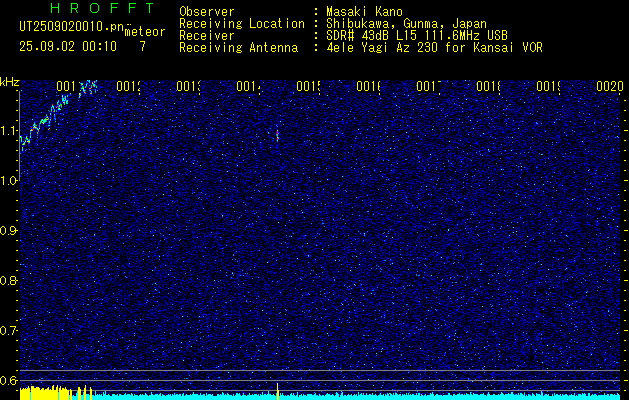The height and width of the screenshot is (400, 629).
Task: Click the 0019 time marker
Action: coord(549,86)
